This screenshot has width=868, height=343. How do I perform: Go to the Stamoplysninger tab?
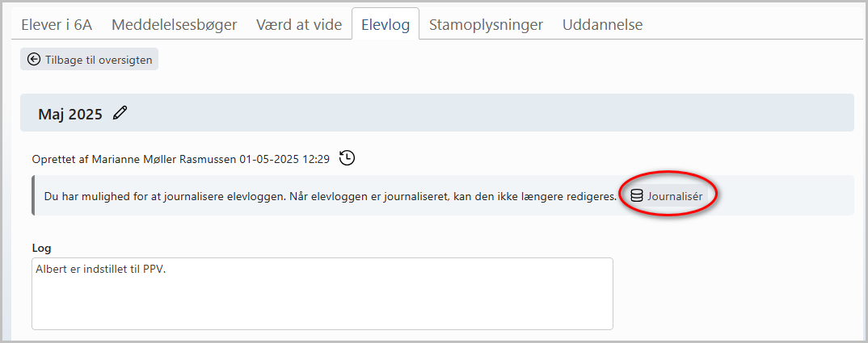pyautogui.click(x=486, y=25)
